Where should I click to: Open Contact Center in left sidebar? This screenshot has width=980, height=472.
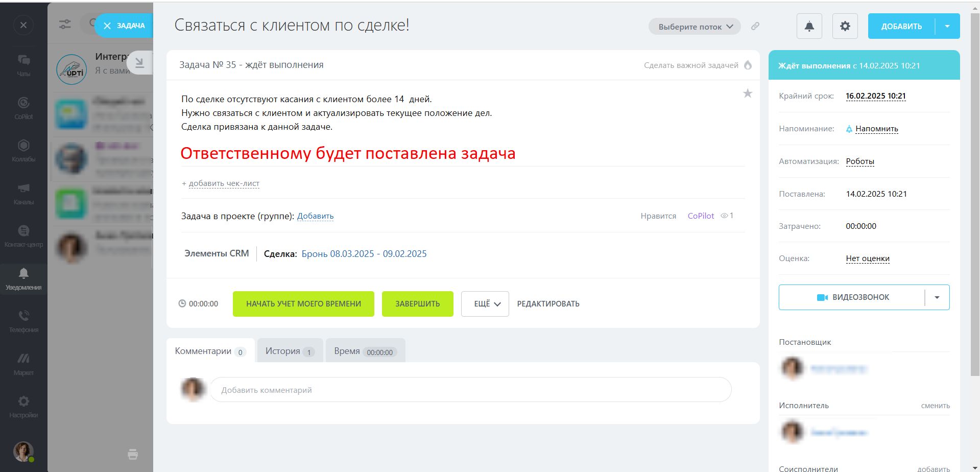tap(23, 235)
